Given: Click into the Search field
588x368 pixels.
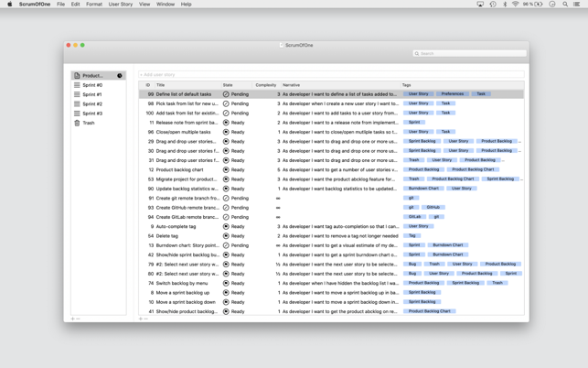Looking at the screenshot, I should [469, 54].
